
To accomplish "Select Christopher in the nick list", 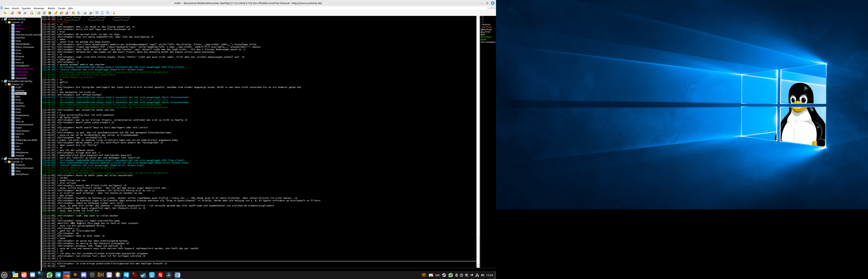I will (x=488, y=42).
